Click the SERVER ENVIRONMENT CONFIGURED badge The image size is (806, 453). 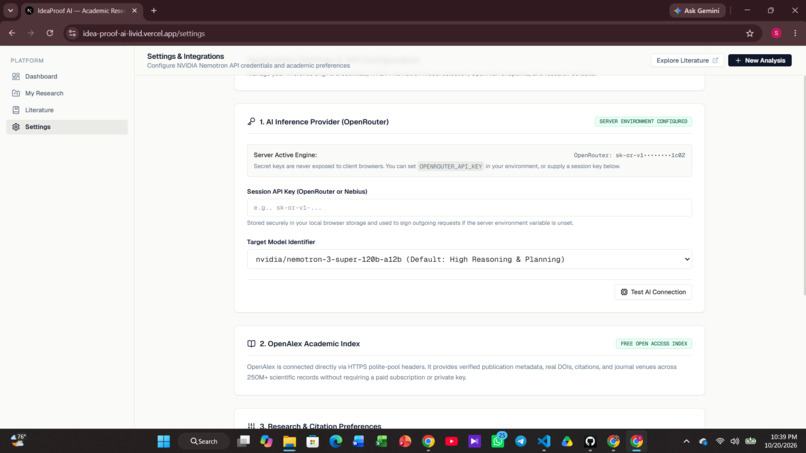click(643, 121)
